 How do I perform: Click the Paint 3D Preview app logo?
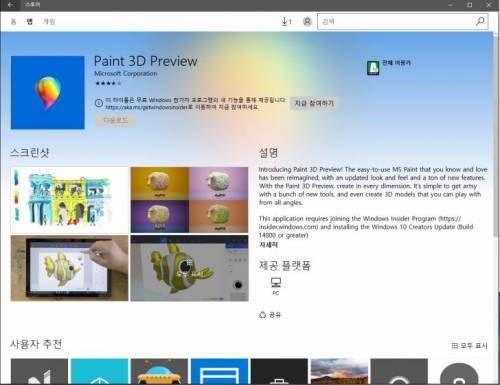[48, 93]
